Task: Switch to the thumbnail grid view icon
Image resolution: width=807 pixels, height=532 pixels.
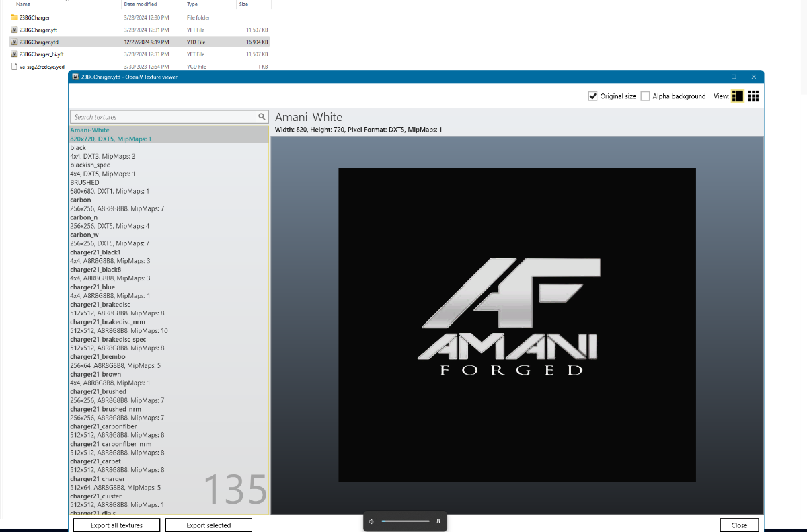Action: click(753, 96)
